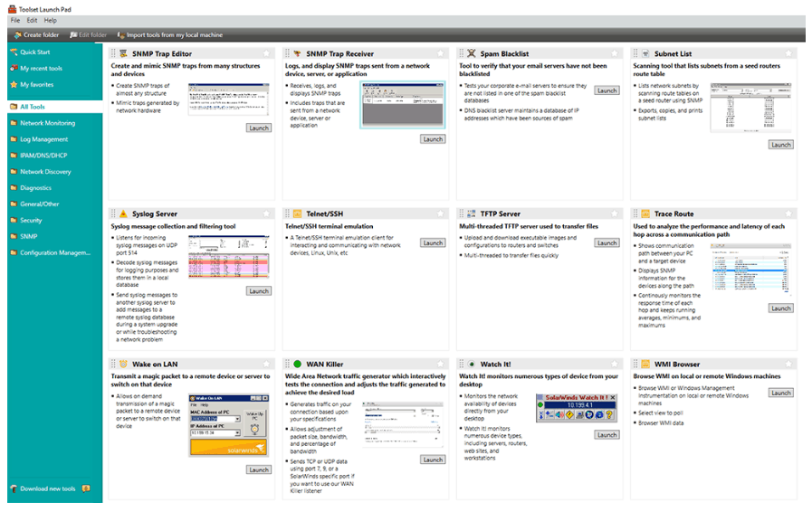Launch the Telnet/SSH tool
Viewport: 812px width, 512px height.
tap(433, 242)
